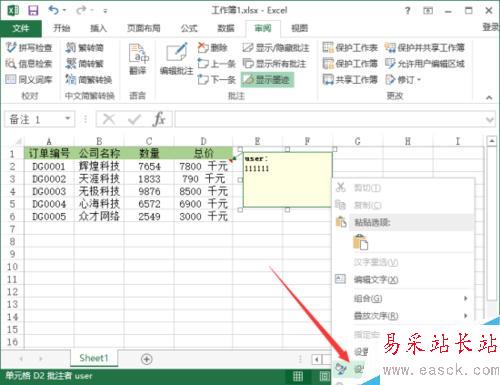500x385 pixels.
Task: Open the 视图 ribbon tab
Action: 299,28
